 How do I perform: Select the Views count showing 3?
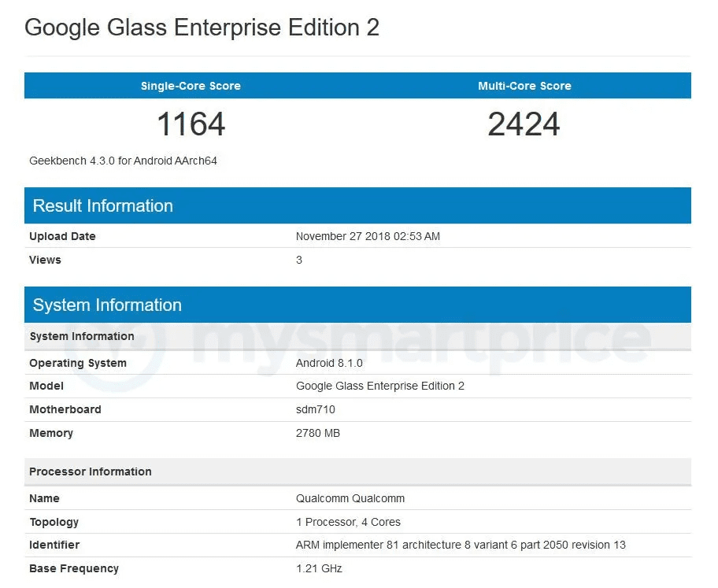[298, 260]
